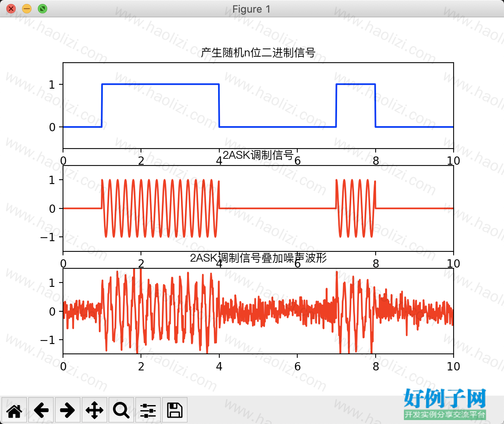The image size is (504, 424).
Task: Click y-axis label 1 of top plot
Action: (52, 84)
